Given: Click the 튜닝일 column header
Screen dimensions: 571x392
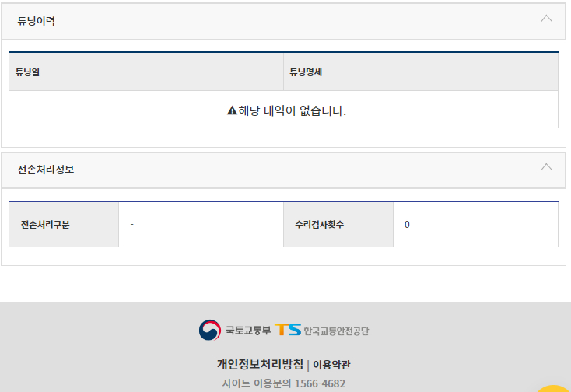Looking at the screenshot, I should coord(27,72).
